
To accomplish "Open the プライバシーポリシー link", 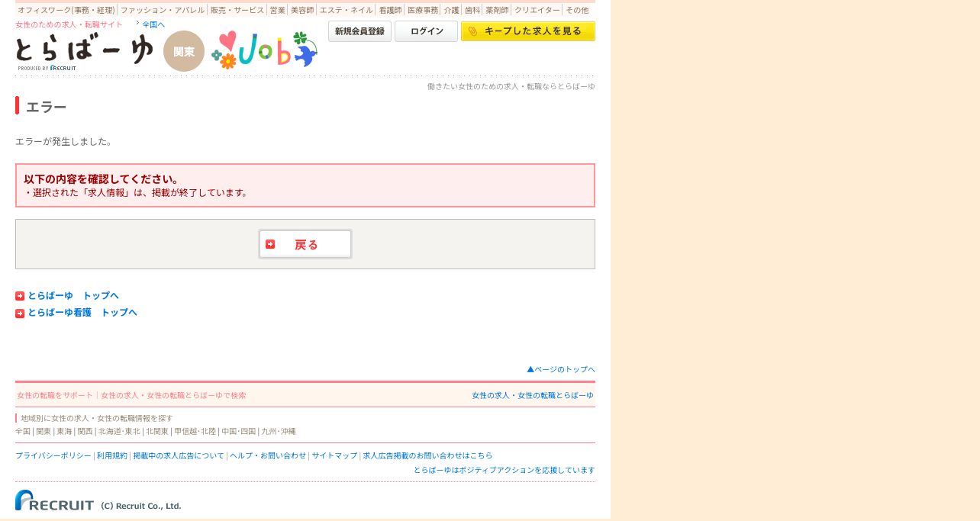I will click(53, 455).
